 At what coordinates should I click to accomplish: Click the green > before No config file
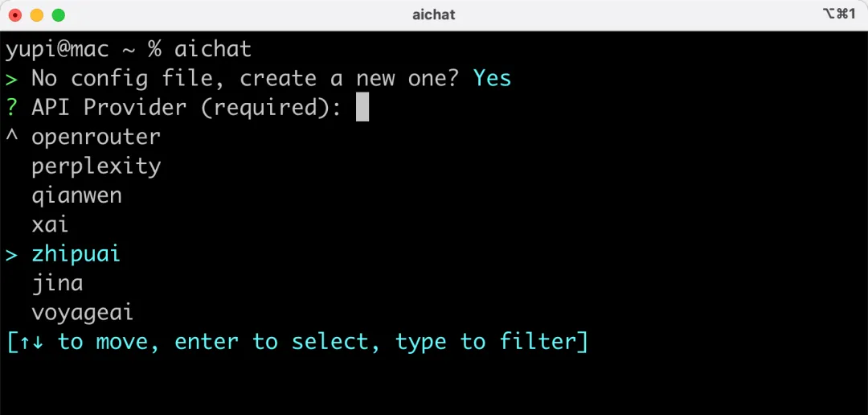pos(11,78)
